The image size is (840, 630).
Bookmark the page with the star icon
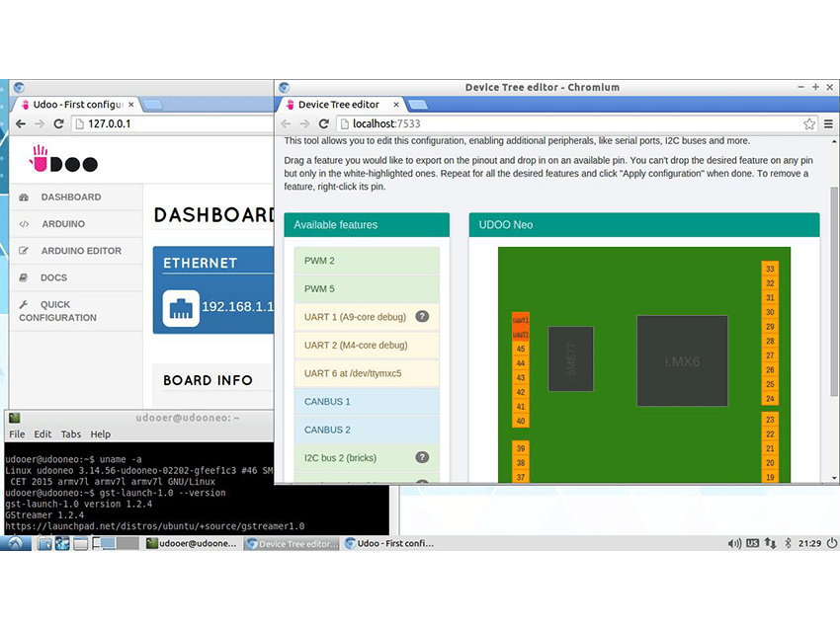click(809, 123)
